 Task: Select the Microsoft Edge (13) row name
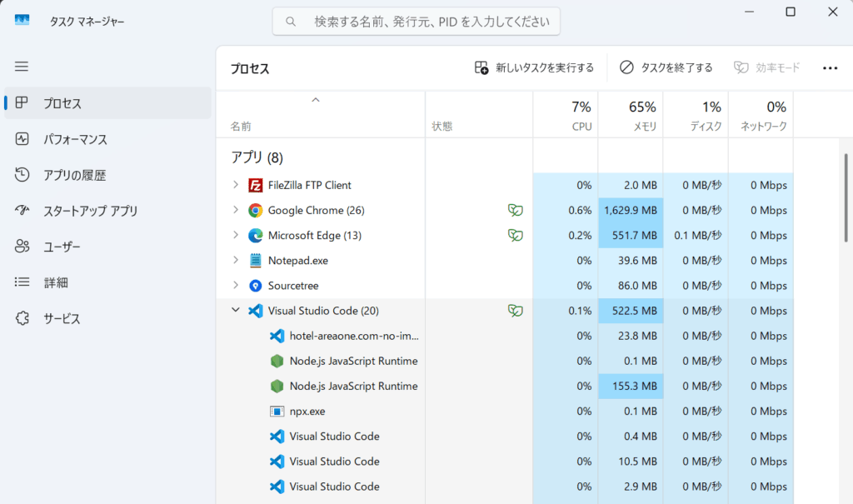click(314, 235)
